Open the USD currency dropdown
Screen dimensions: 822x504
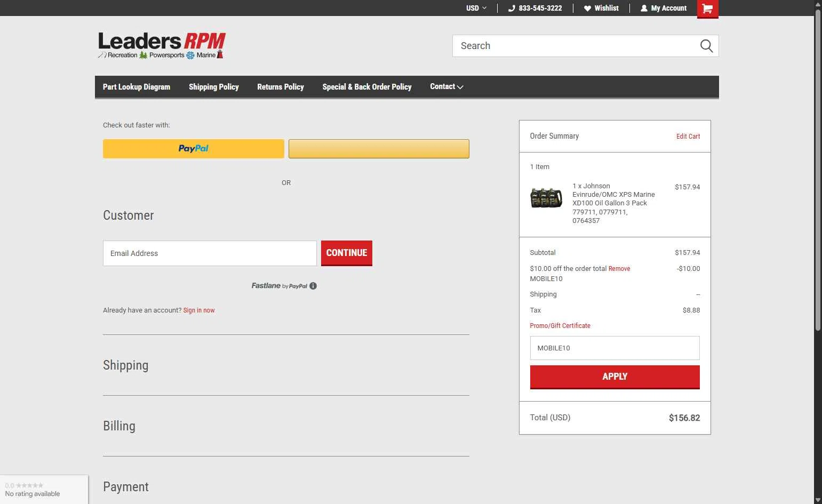(476, 8)
